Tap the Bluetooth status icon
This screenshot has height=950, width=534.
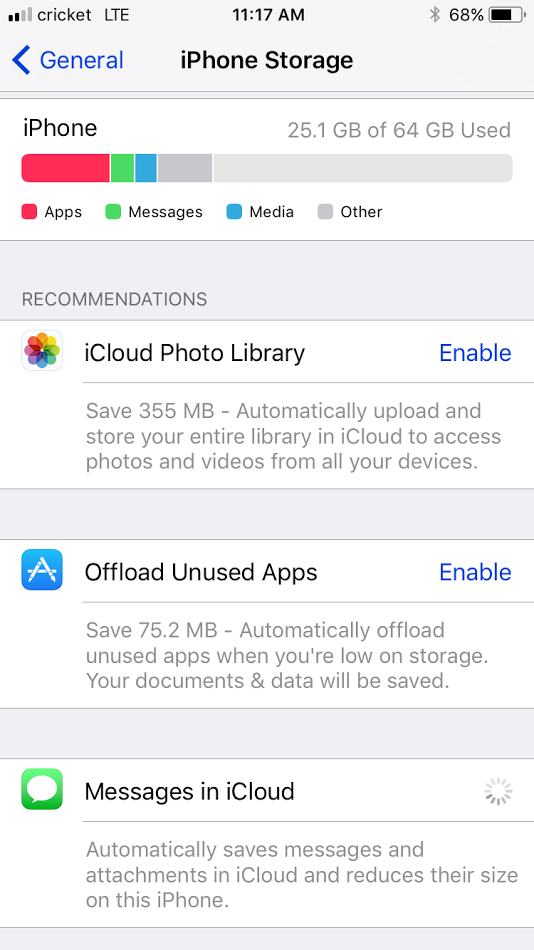pos(434,15)
